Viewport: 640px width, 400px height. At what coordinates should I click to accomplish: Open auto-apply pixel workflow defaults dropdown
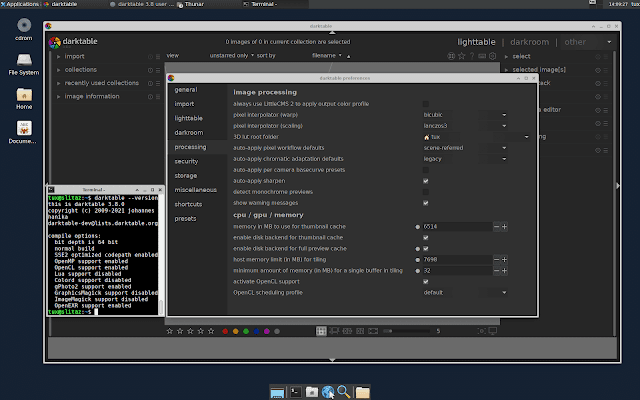coord(465,148)
